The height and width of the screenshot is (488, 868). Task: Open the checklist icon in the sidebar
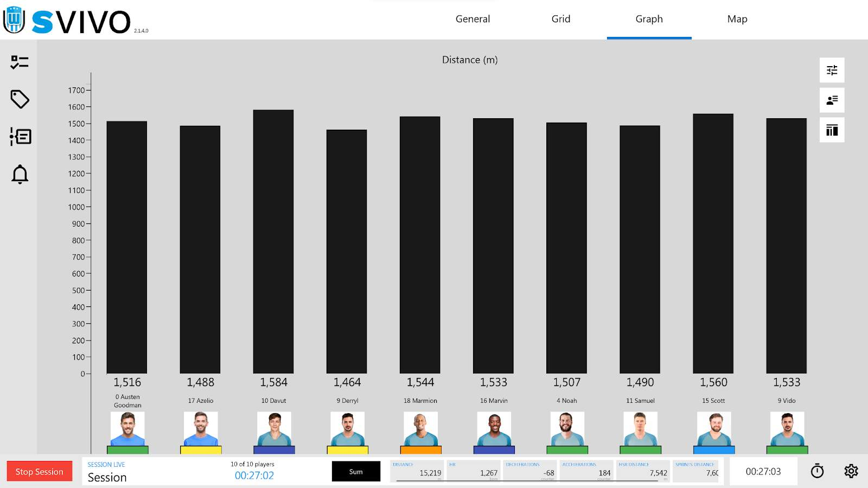20,62
